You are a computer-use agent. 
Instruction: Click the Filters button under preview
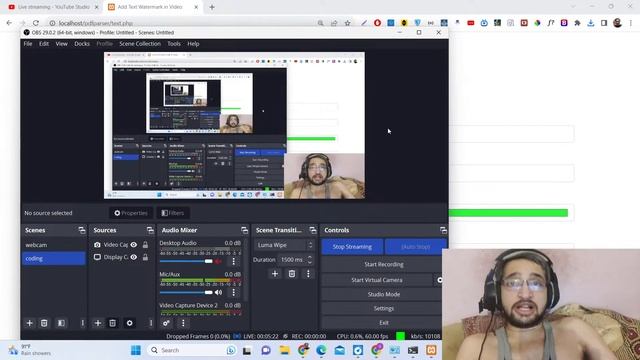tap(173, 213)
